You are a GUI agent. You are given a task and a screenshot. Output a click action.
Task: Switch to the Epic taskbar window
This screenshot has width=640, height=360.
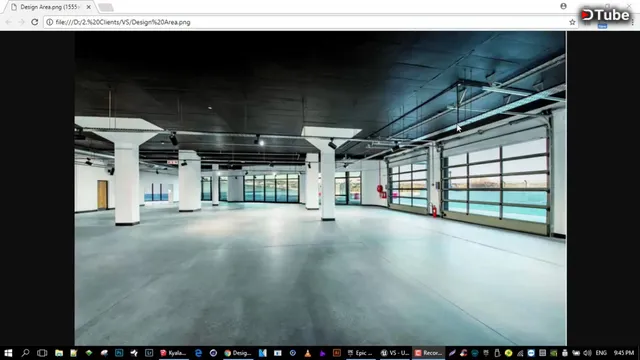pyautogui.click(x=360, y=353)
